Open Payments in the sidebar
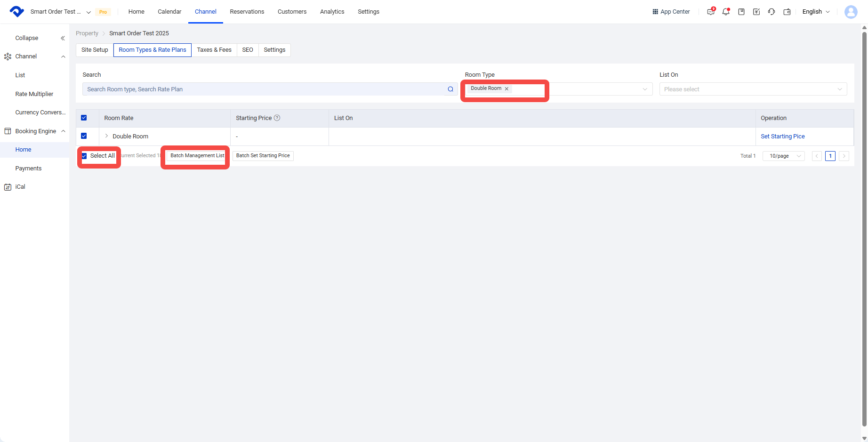868x442 pixels. (28, 169)
